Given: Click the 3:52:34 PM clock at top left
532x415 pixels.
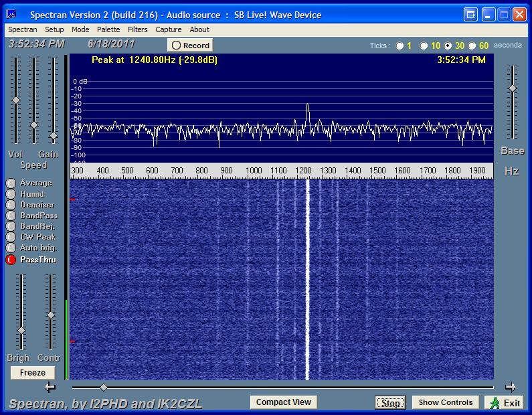Looking at the screenshot, I should click(x=37, y=44).
